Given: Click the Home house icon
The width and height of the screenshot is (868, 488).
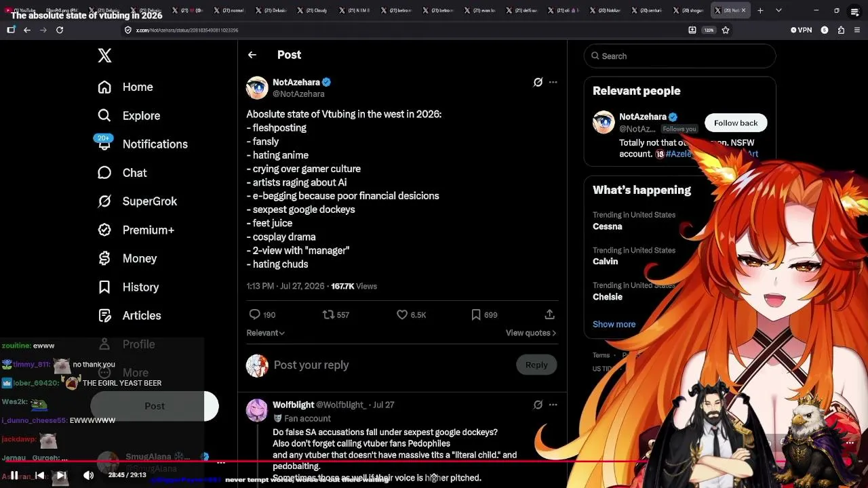Looking at the screenshot, I should click(x=104, y=87).
